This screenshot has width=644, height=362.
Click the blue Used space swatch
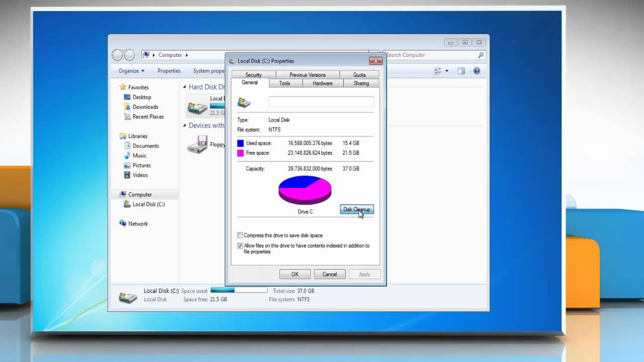(x=240, y=143)
